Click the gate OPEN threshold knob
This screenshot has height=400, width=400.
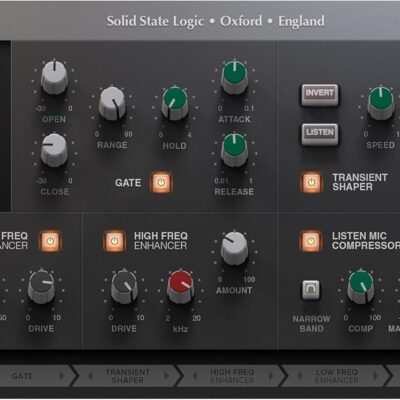point(54,77)
